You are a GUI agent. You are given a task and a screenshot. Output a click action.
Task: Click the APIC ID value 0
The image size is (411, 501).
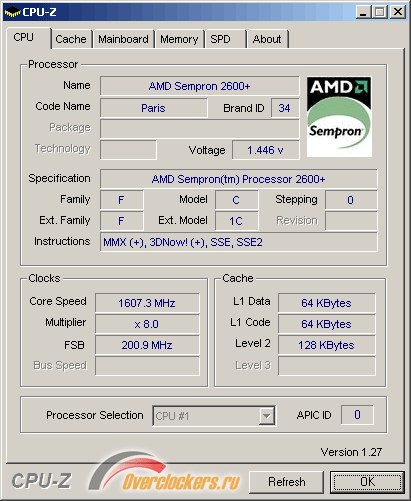tap(357, 415)
